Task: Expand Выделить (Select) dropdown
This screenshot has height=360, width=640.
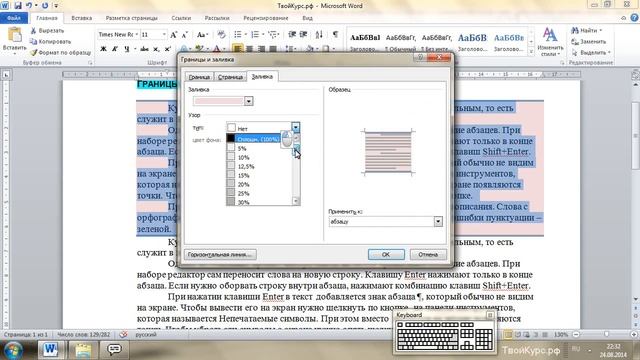Action: click(609, 53)
